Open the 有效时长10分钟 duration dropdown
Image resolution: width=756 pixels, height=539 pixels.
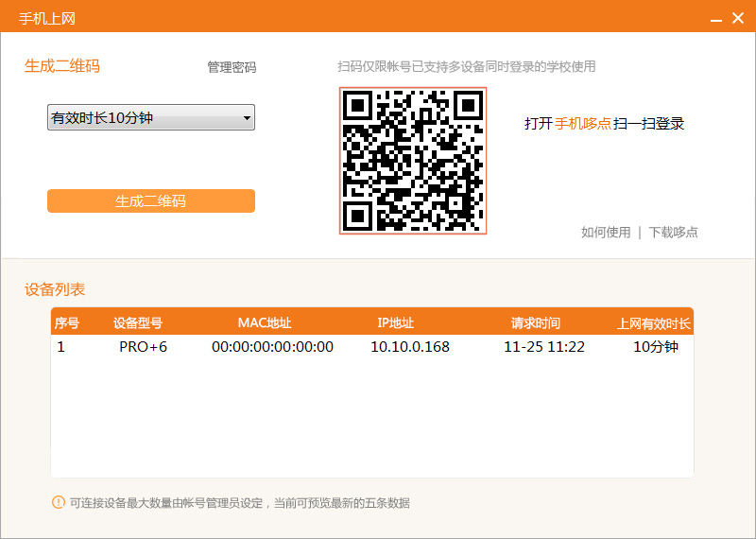(151, 117)
